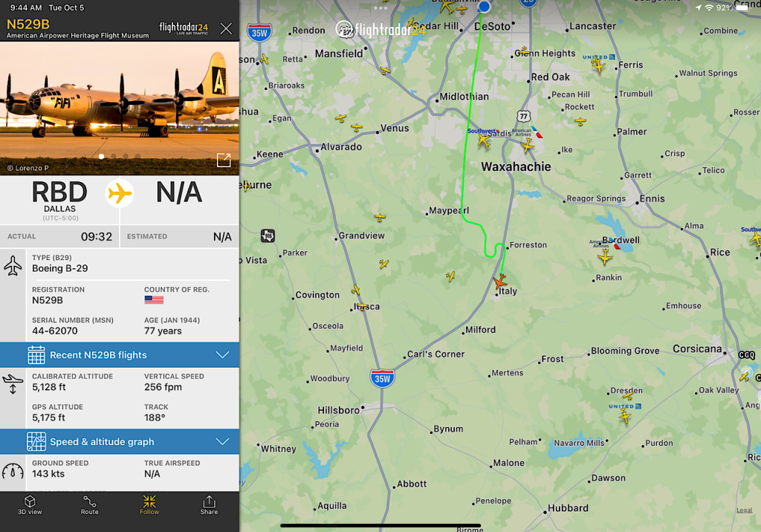Tap the Boeing B-29 aircraft type
The height and width of the screenshot is (532, 761).
(x=60, y=268)
